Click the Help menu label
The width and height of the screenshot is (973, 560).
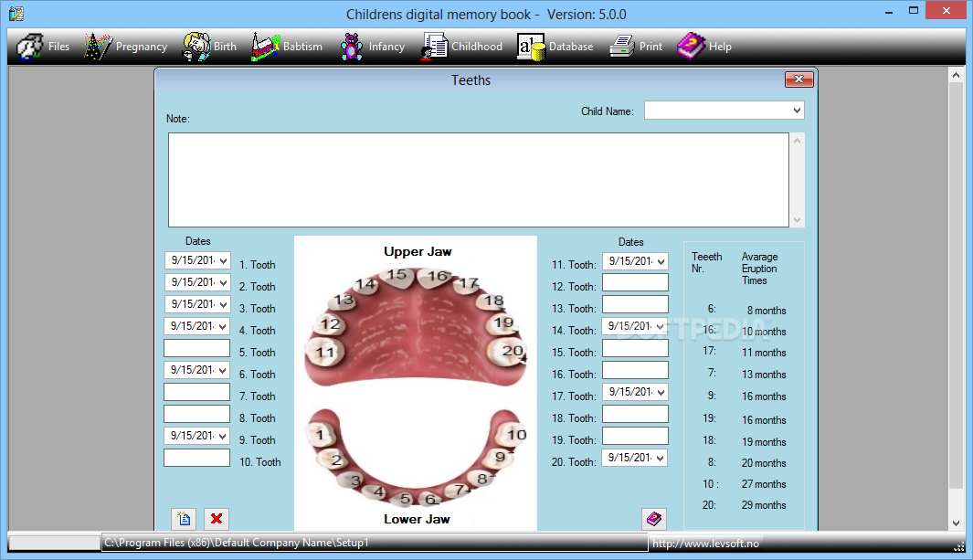click(720, 47)
